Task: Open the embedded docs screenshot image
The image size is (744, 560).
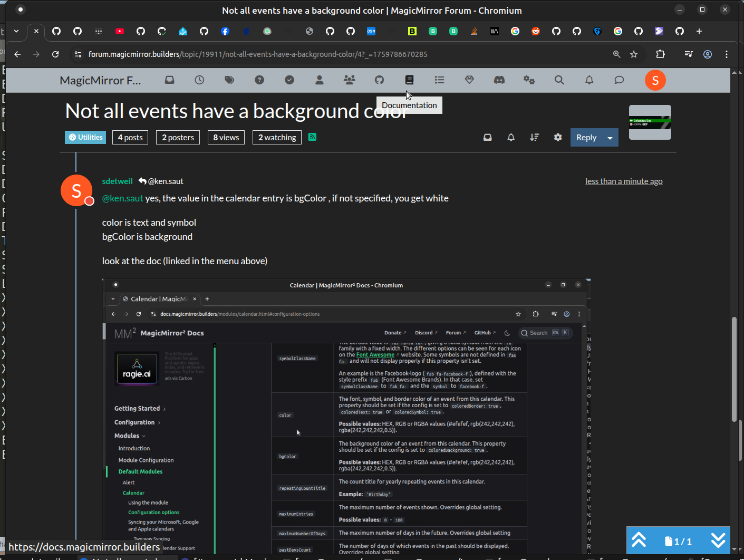Action: tap(346, 417)
